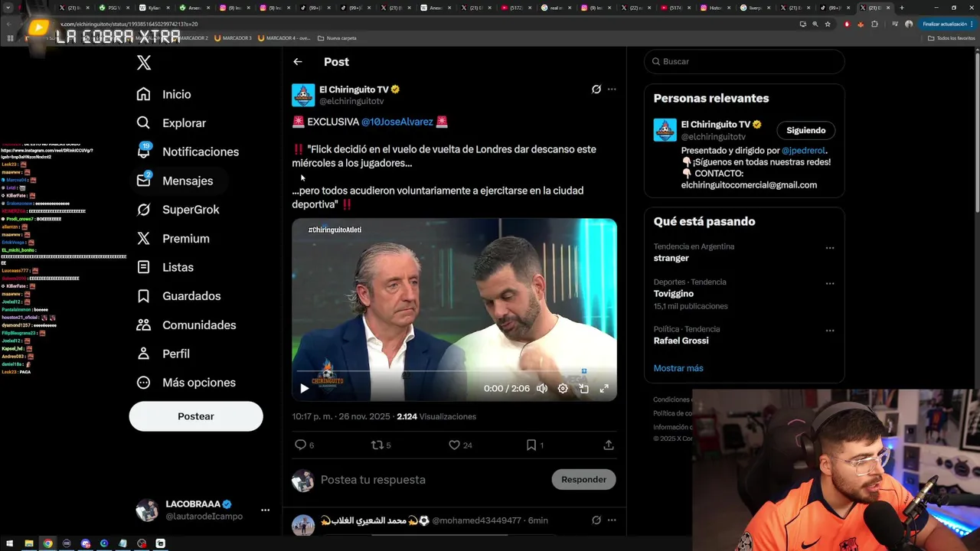The image size is (980, 551).
Task: Switch to the YouTube (5172) tab
Action: point(514,8)
